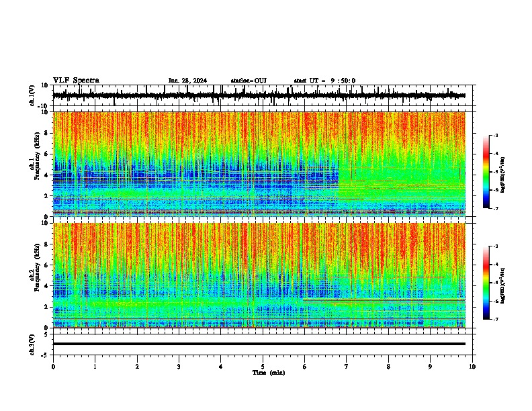Click inside the ch.1 spectrogram panel

(259, 164)
